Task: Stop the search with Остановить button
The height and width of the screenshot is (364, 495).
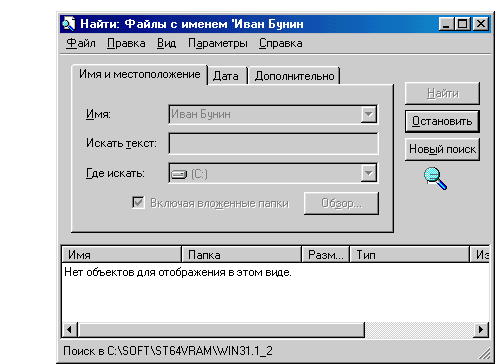Action: pos(442,121)
